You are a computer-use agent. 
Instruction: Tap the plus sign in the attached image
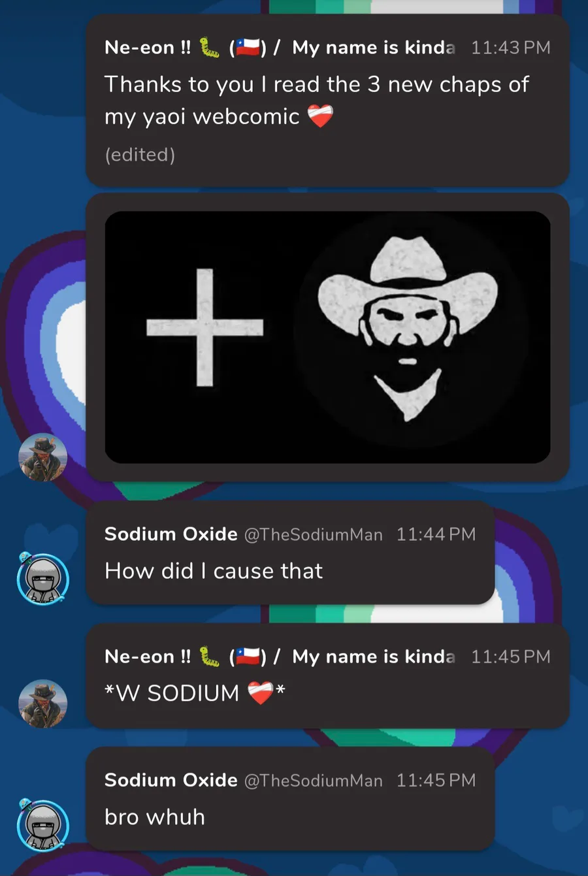click(205, 327)
